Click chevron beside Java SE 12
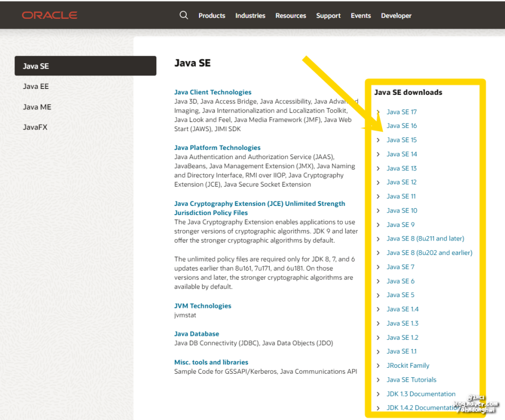This screenshot has width=505, height=420. pyautogui.click(x=378, y=182)
